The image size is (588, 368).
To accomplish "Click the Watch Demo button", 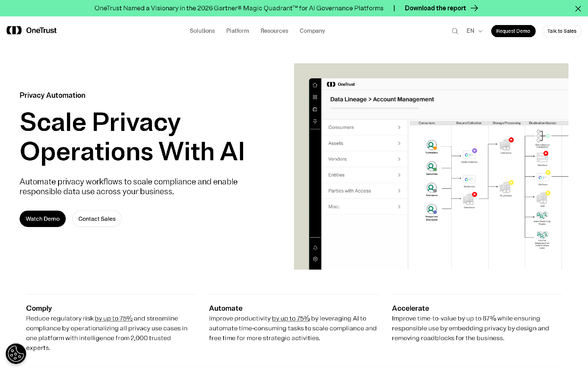I will [43, 219].
